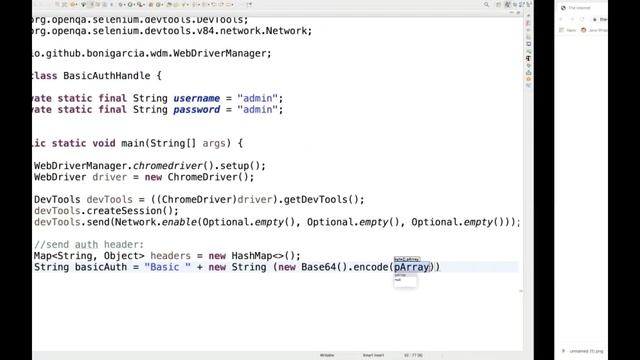Click 'createSession' method call
Viewport: 640px width, 360px height.
124,211
